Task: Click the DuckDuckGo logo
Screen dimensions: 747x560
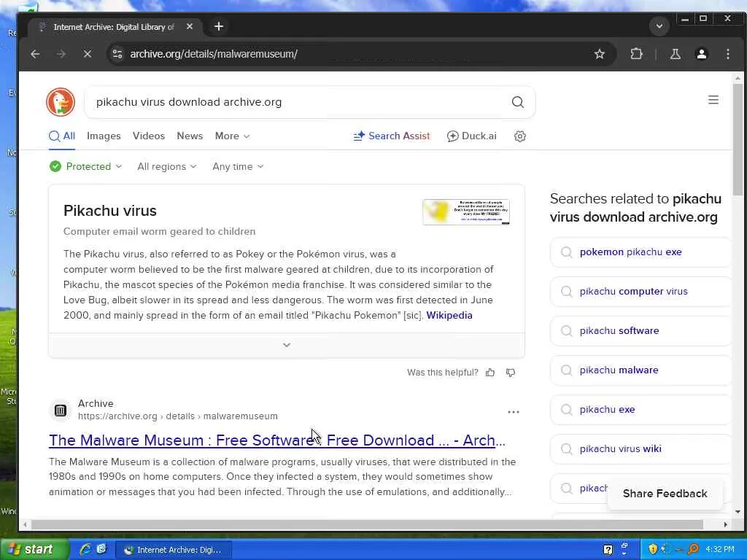Action: (61, 102)
